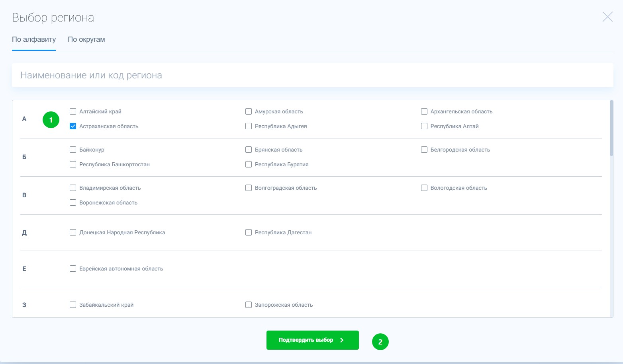Tick the Волгоградская область checkbox
This screenshot has width=623, height=364.
pos(249,188)
